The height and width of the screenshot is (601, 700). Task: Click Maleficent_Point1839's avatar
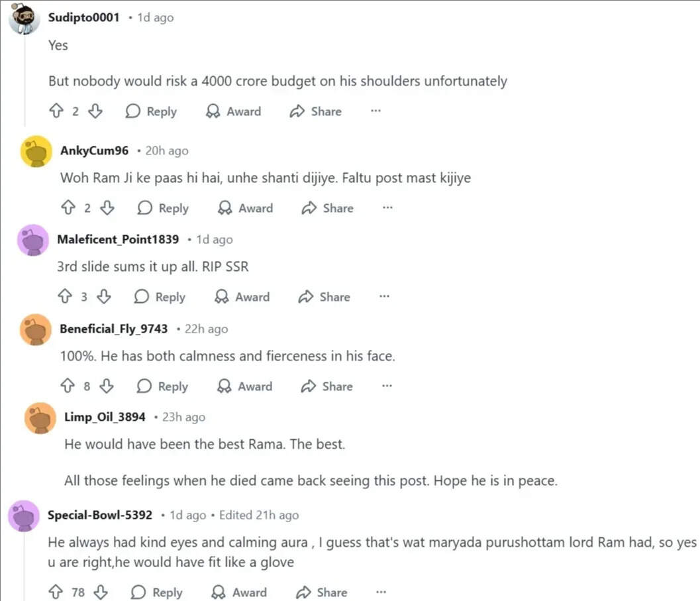point(33,241)
